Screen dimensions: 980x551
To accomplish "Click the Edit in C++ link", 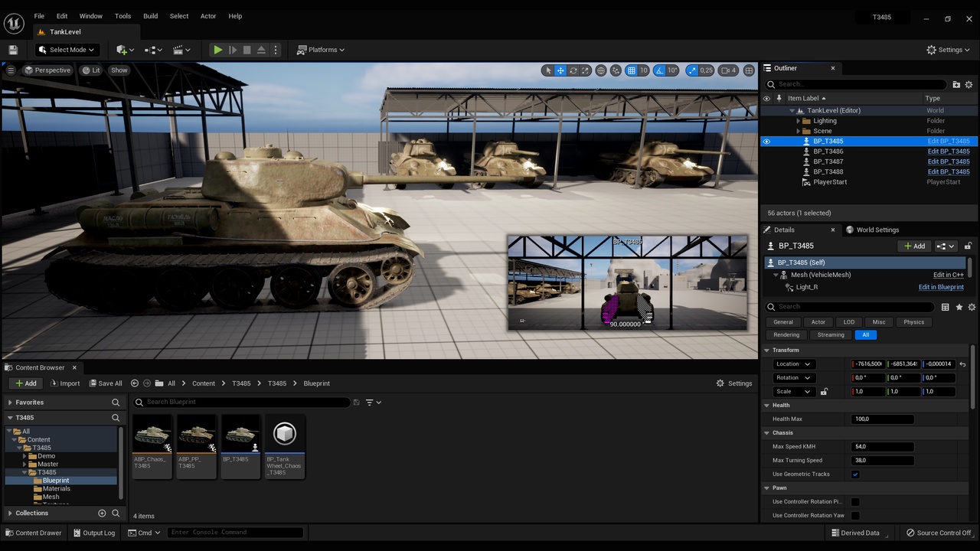I will click(948, 275).
